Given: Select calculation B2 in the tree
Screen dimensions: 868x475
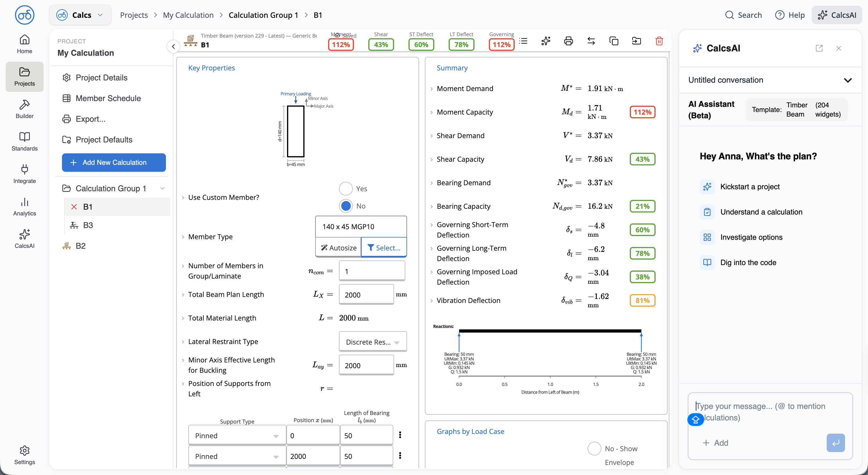Looking at the screenshot, I should coord(80,246).
